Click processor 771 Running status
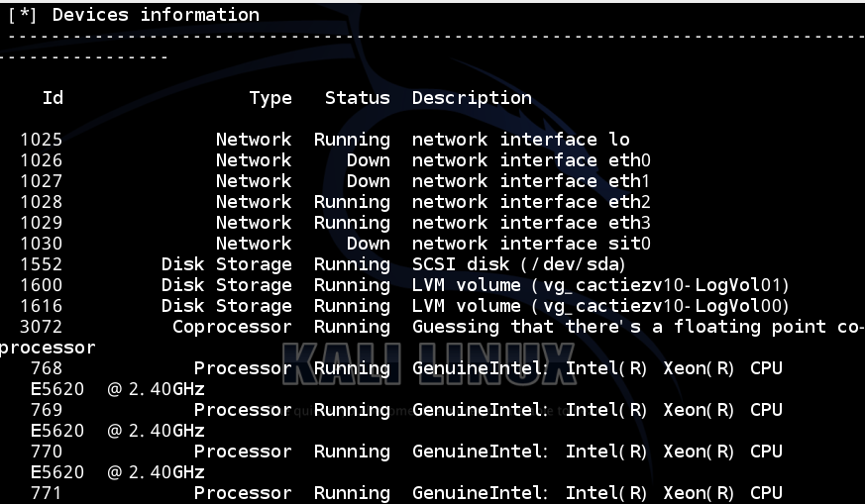The height and width of the screenshot is (504, 865). click(x=352, y=493)
